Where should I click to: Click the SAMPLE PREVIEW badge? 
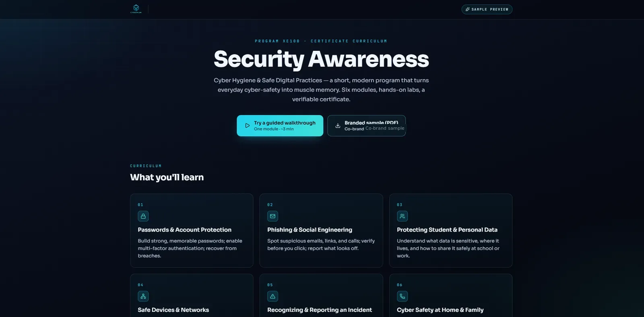487,9
